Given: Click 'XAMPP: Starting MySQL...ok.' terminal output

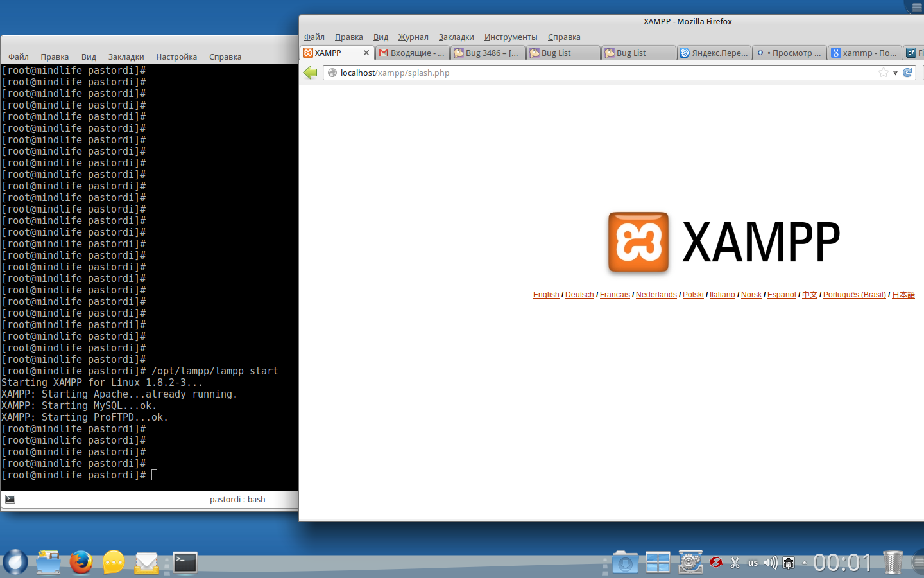Looking at the screenshot, I should point(79,406).
